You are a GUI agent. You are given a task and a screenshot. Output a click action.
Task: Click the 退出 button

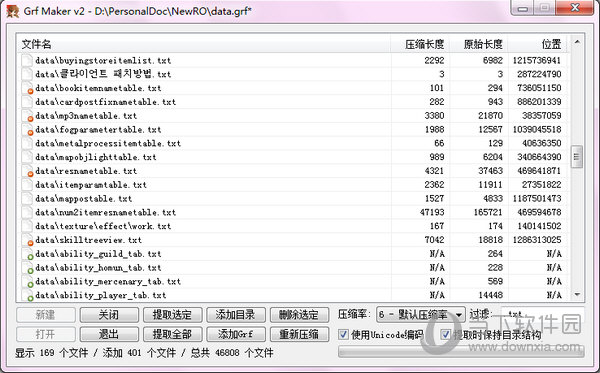pos(109,334)
